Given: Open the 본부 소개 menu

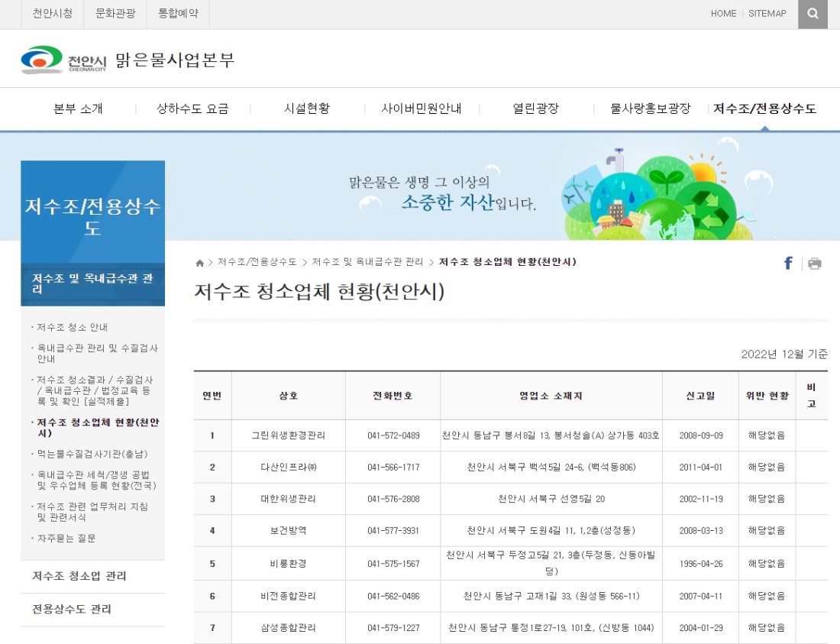Looking at the screenshot, I should tap(78, 108).
